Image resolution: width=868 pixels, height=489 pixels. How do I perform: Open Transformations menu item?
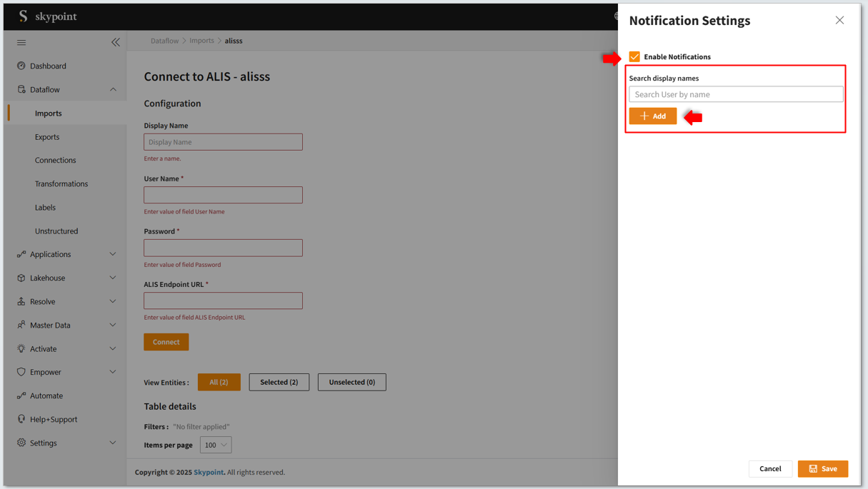click(61, 184)
